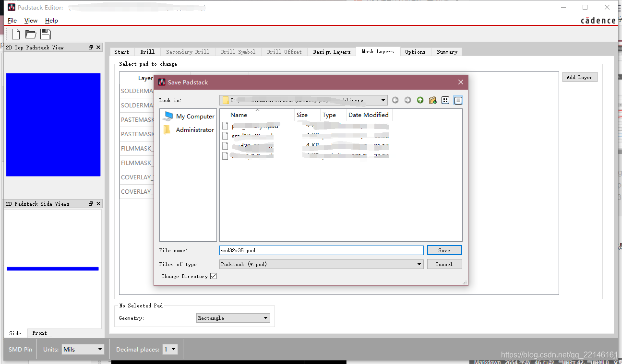
Task: Save padstack using the floppy disk icon
Action: click(x=45, y=34)
